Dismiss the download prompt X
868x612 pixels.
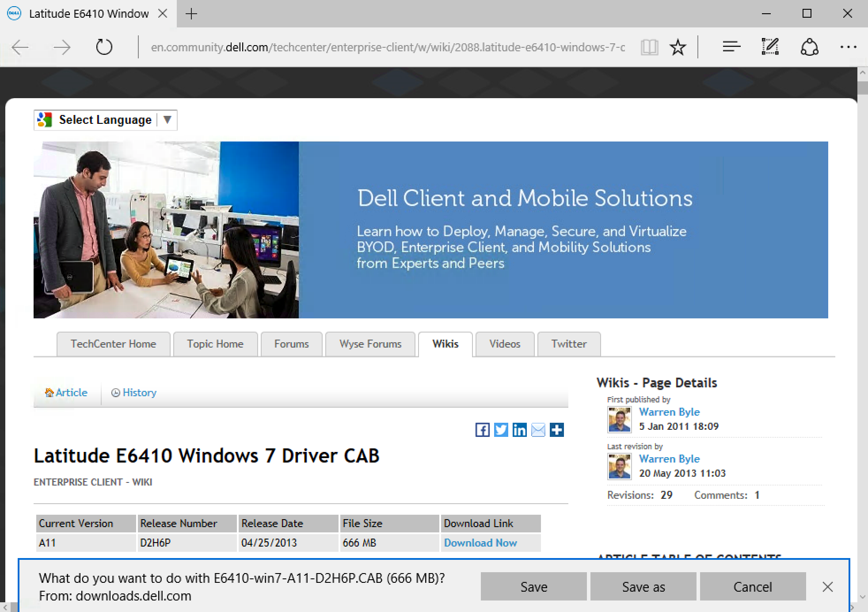[x=828, y=587]
